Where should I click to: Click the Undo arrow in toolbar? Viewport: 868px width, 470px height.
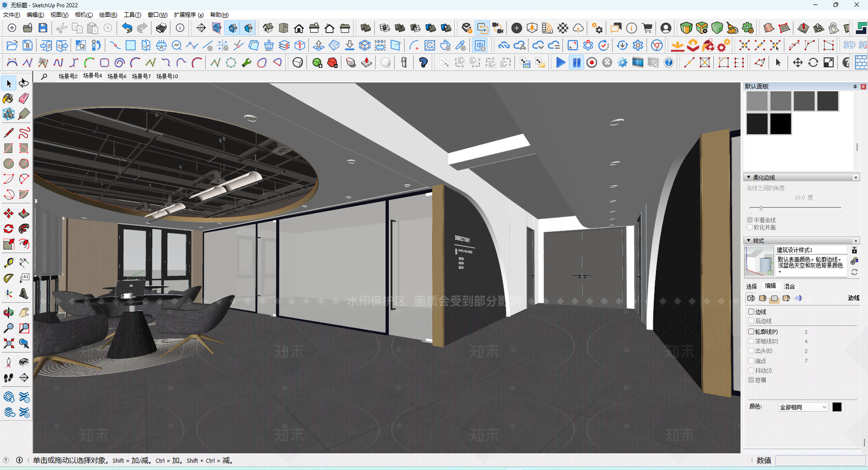click(127, 28)
